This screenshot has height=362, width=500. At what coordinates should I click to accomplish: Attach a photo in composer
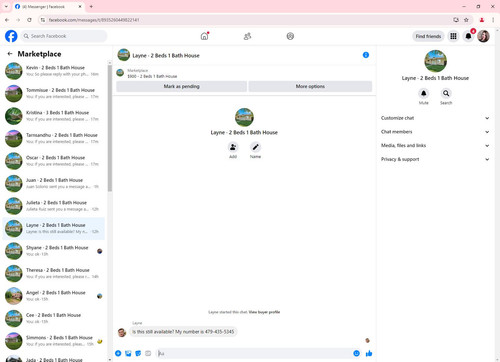click(128, 353)
